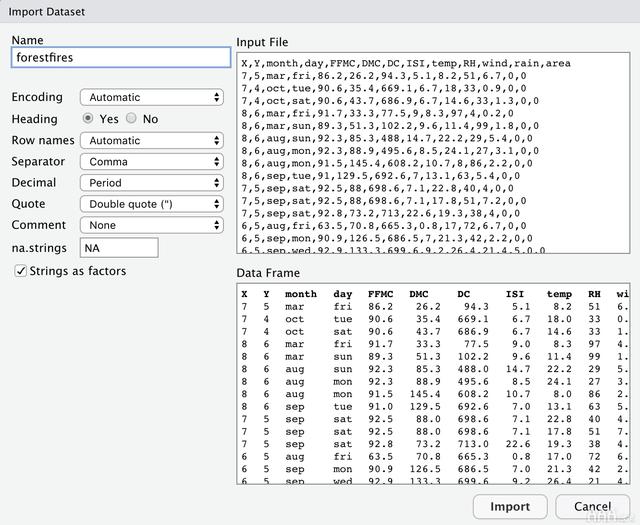Image resolution: width=640 pixels, height=525 pixels.
Task: Click the Input File line starting '6,5,aug,fri,63.5'
Action: tap(384, 226)
